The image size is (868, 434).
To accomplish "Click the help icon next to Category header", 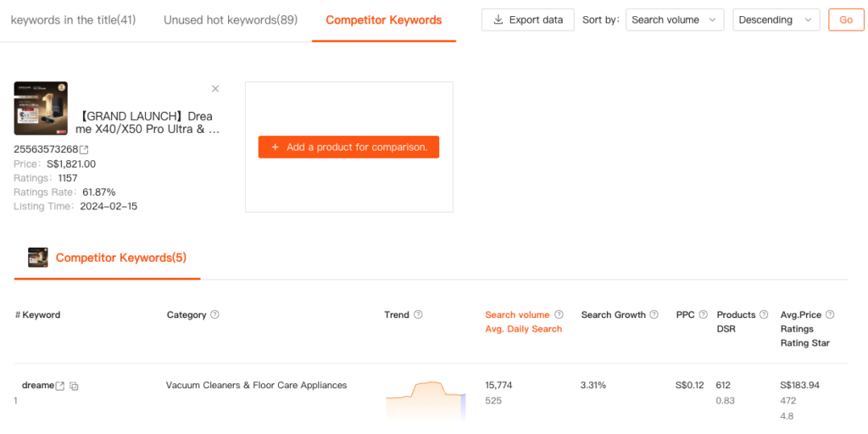I will pos(214,314).
